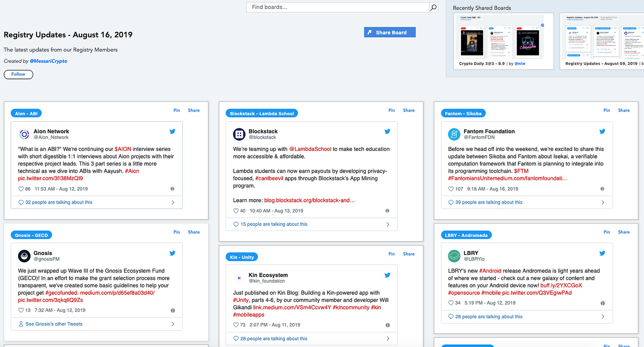
Task: Click Twitter bird icon on Aion Network tweet
Action: coord(172,131)
